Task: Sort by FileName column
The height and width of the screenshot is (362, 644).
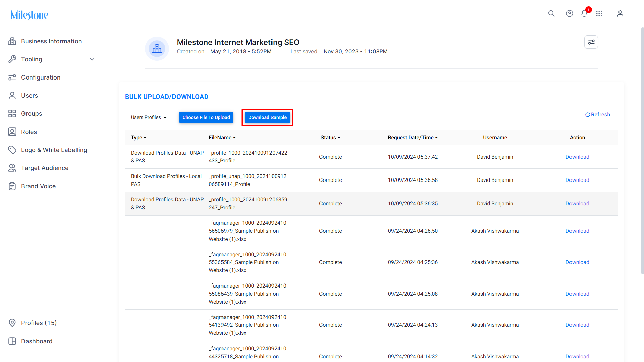Action: 222,138
